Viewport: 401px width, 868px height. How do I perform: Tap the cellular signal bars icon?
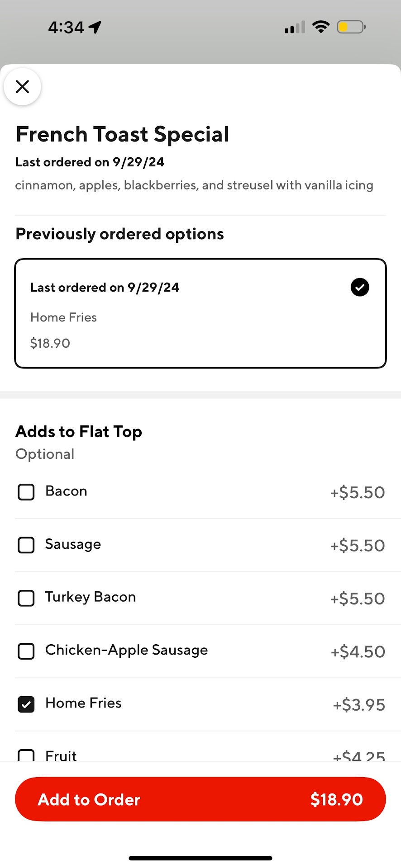(x=295, y=28)
